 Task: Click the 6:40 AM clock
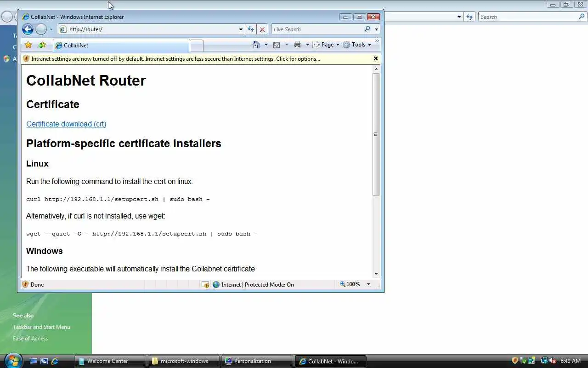[x=571, y=361]
